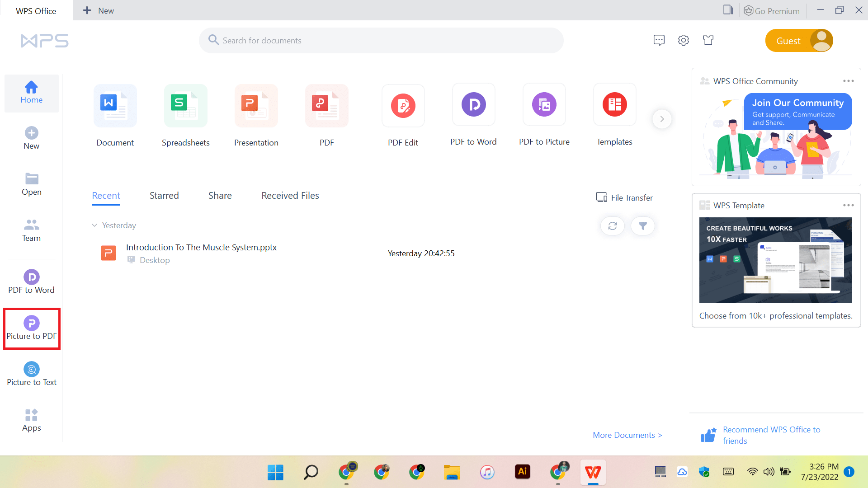Switch to the Received Files tab
This screenshot has height=488, width=868.
(x=290, y=195)
